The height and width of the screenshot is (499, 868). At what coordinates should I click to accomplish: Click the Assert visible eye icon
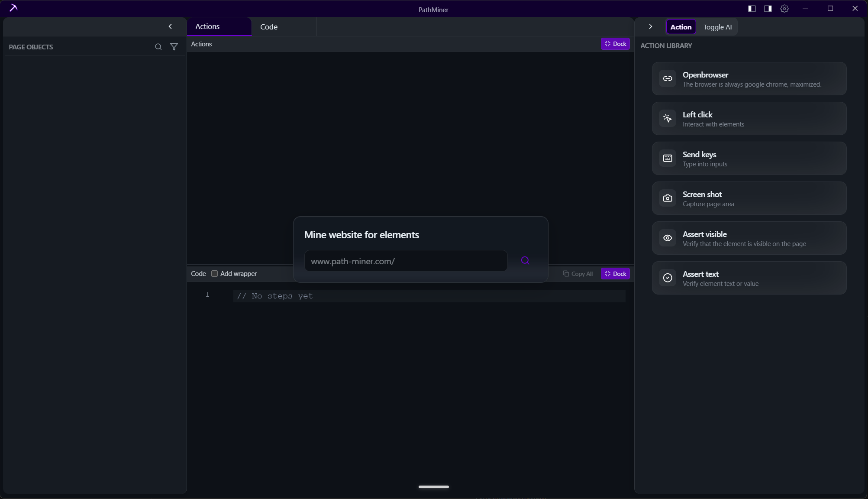pos(668,238)
